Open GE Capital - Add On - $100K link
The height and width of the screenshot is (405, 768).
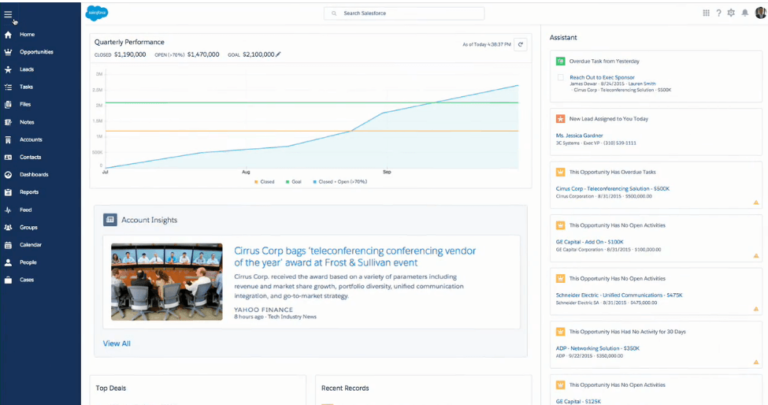click(590, 242)
